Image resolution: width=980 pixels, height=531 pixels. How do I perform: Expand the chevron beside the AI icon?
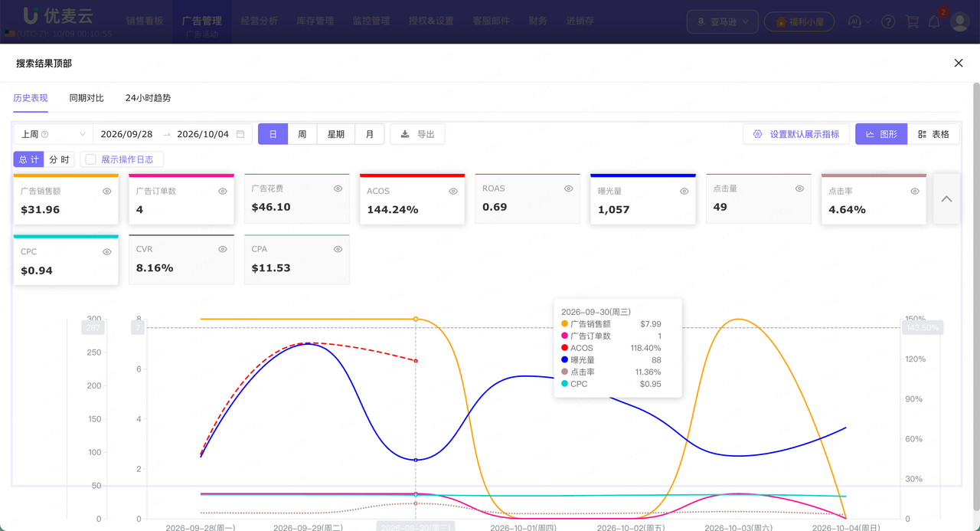[x=868, y=22]
